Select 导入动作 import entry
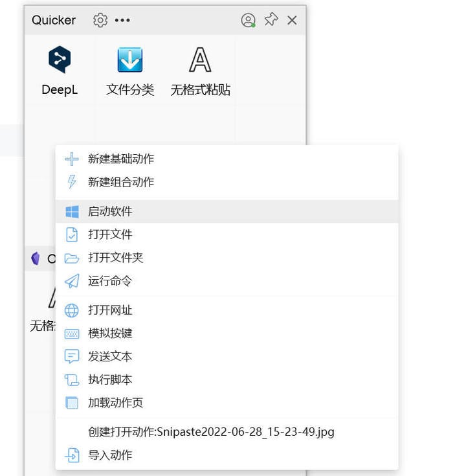Viewport: 466px width, 476px height. [227, 455]
